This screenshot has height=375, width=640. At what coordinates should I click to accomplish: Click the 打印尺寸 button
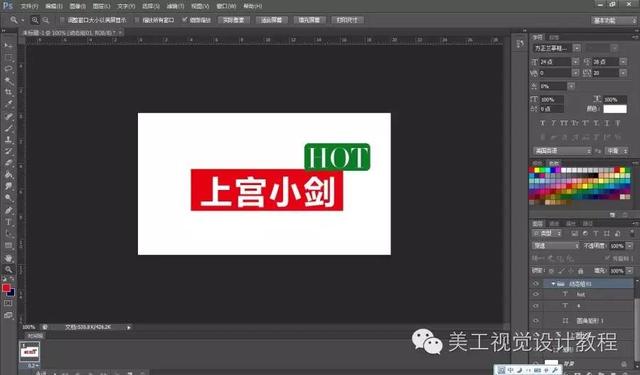347,20
